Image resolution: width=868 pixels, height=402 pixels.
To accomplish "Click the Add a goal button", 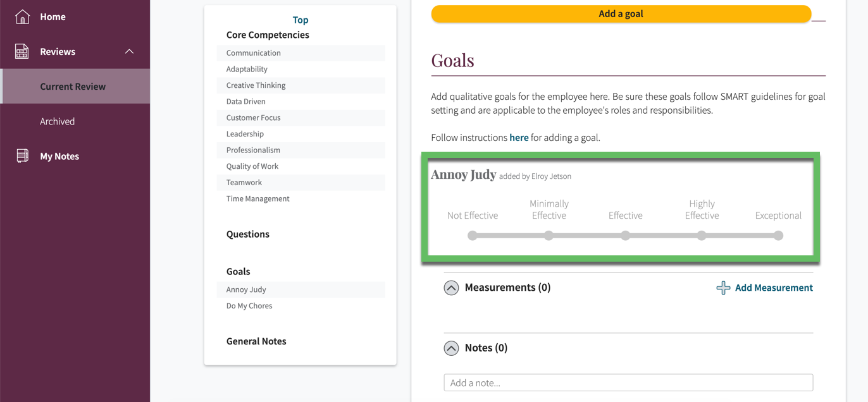I will (x=621, y=13).
